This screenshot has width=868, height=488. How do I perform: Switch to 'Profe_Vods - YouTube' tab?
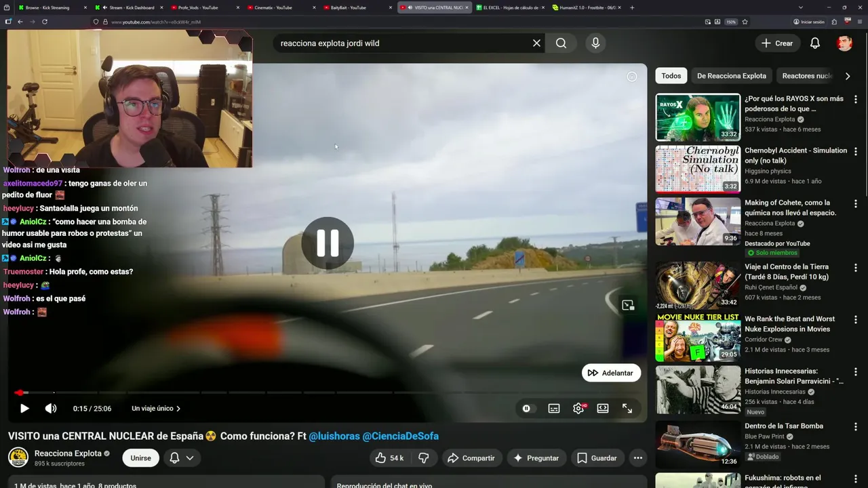[203, 7]
